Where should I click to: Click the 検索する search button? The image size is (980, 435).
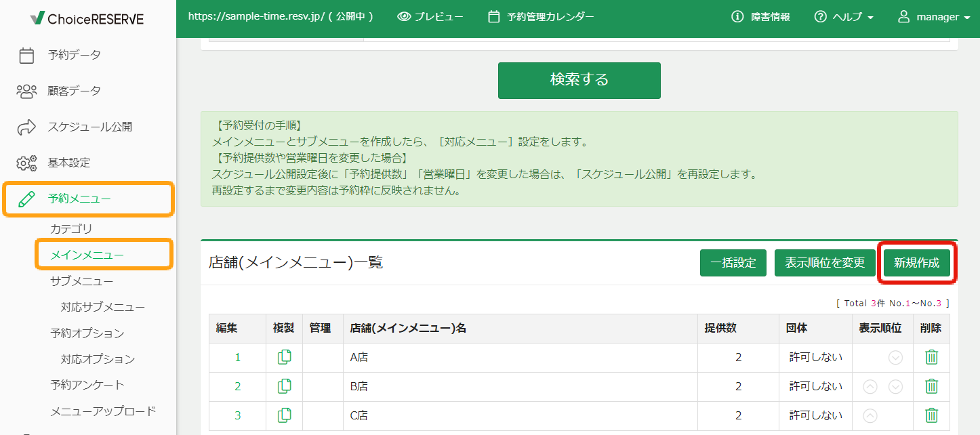tap(579, 80)
